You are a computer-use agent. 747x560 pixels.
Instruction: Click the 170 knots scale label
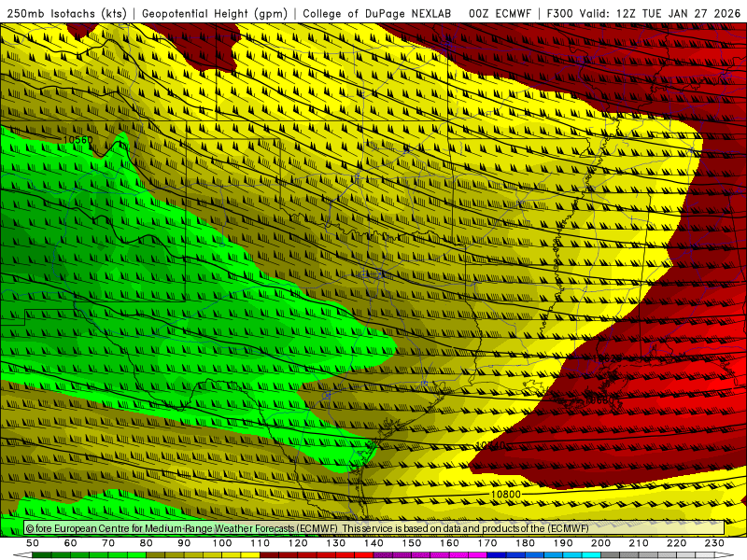coord(487,543)
